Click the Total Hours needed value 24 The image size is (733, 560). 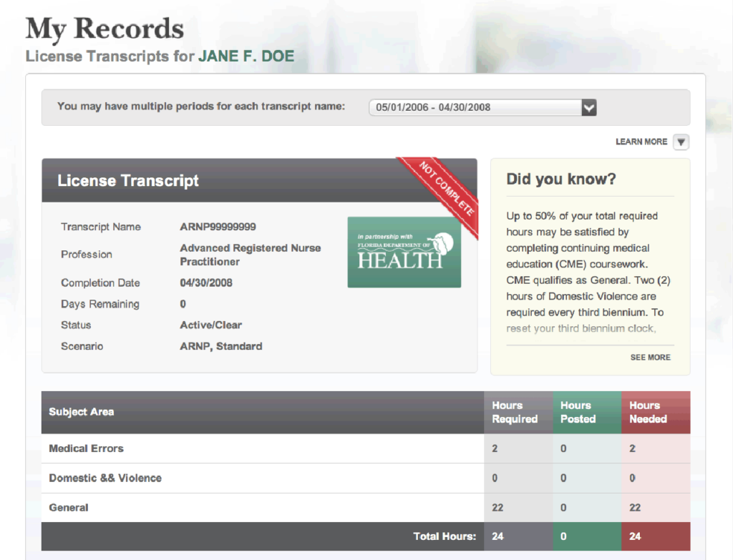click(635, 536)
